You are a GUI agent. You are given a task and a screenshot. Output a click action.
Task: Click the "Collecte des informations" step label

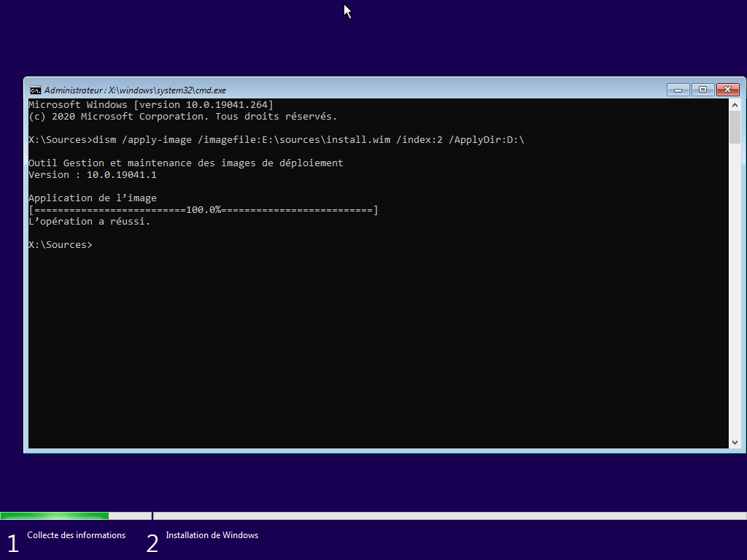[x=76, y=535]
